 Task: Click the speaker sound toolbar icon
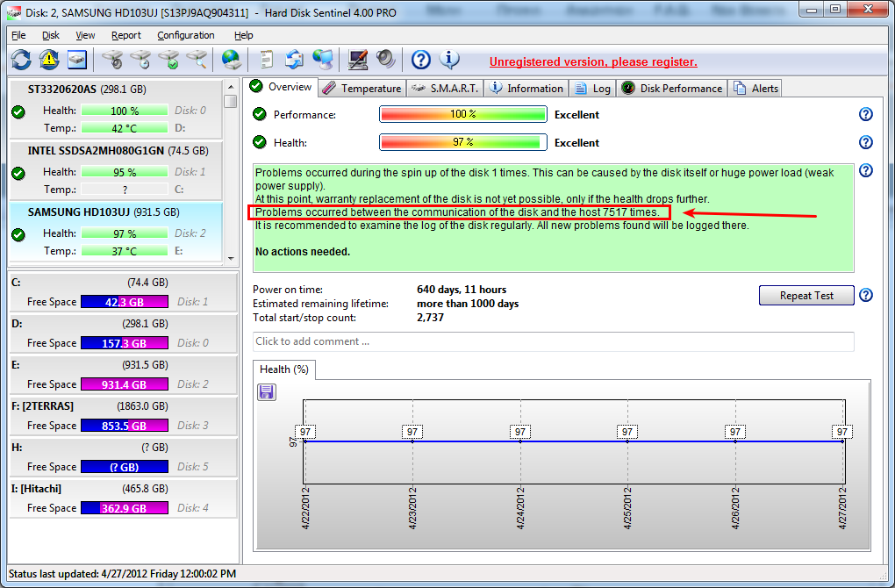pos(386,60)
